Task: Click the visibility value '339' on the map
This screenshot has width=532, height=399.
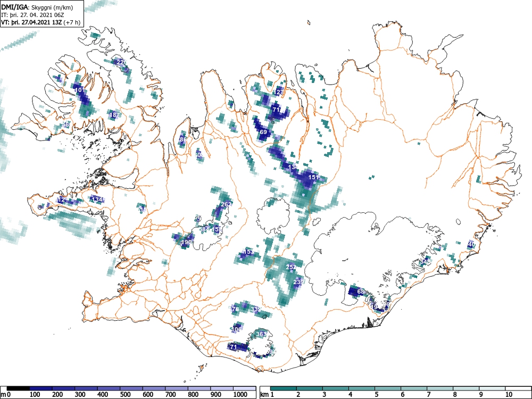Action: [x=256, y=309]
